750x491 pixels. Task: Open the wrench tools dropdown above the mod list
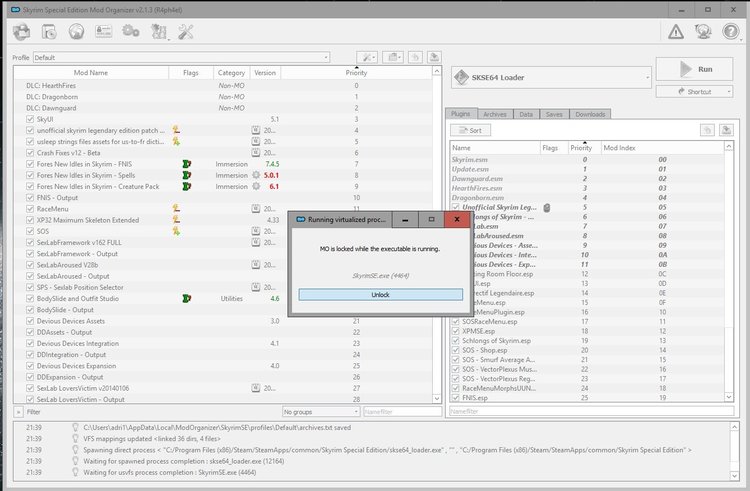(367, 57)
